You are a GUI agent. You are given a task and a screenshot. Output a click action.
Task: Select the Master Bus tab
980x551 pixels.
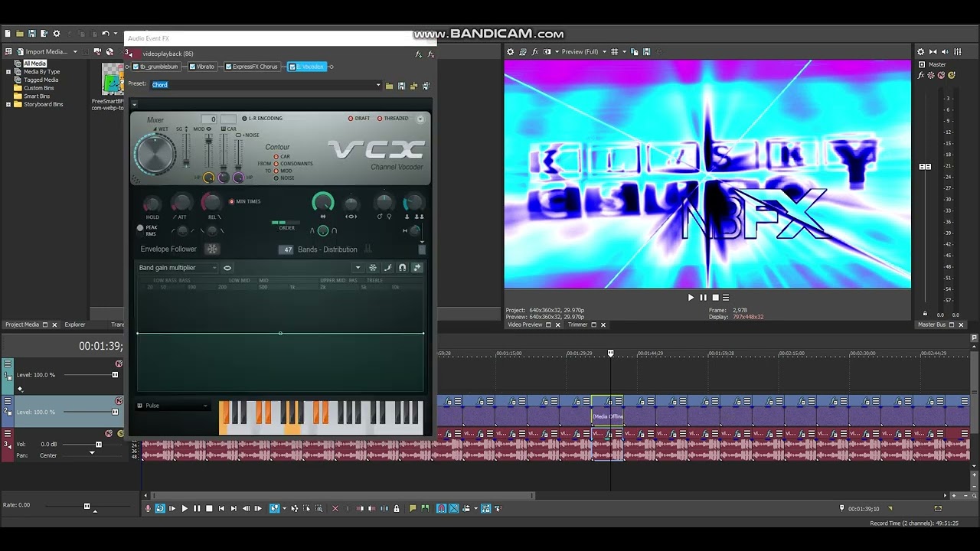click(x=933, y=324)
